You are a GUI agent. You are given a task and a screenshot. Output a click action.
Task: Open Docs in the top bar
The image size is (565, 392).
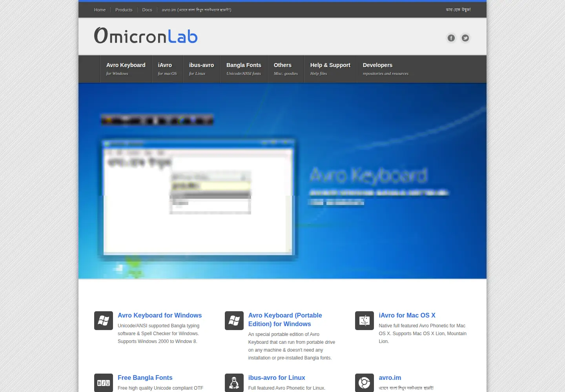coord(147,10)
